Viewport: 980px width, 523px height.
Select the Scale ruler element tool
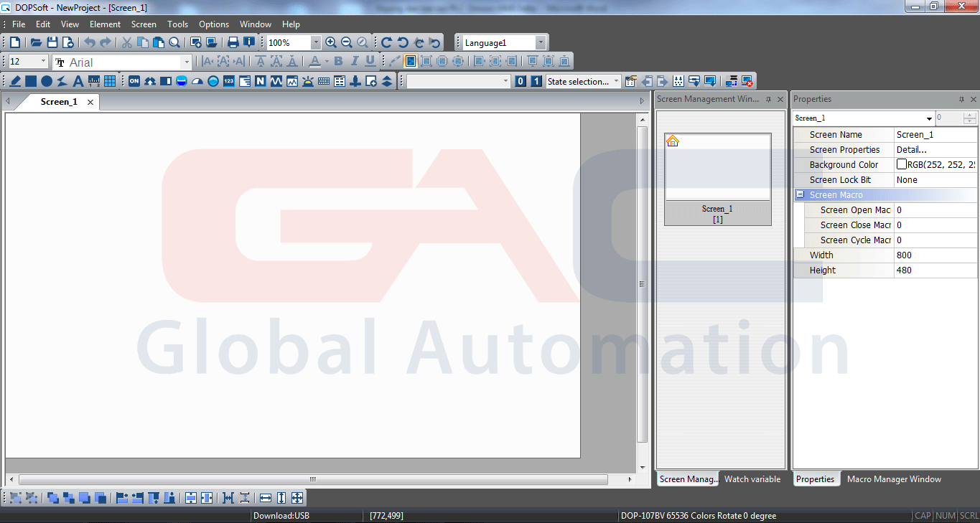point(94,81)
